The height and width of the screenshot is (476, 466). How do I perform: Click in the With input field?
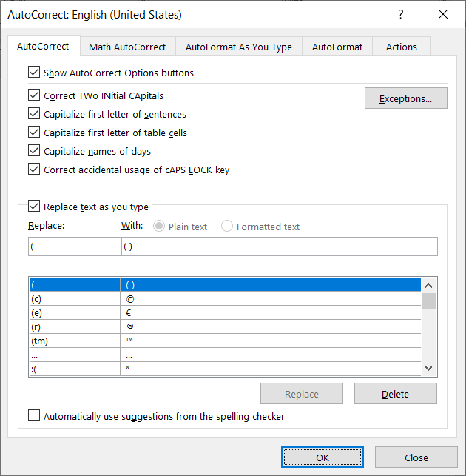tap(280, 247)
